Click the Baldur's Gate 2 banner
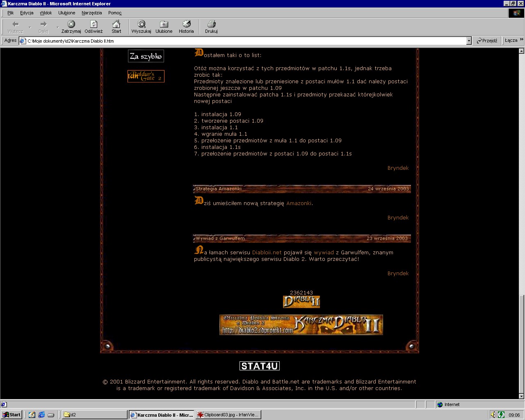525x420 pixels. coord(146,76)
